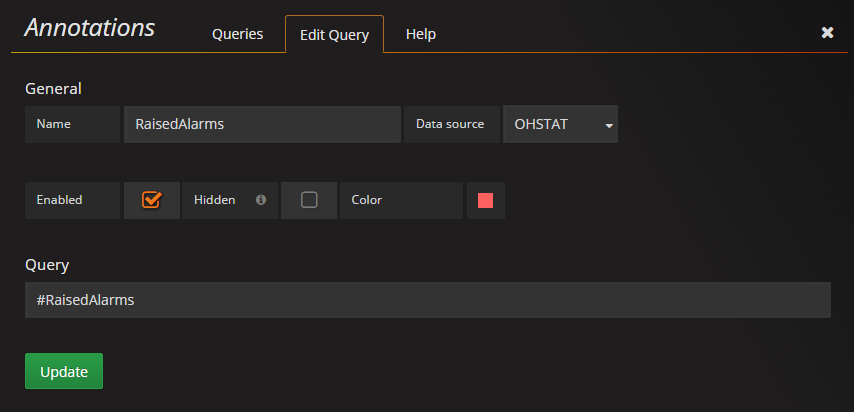
Task: Click the Annotations panel title
Action: click(90, 28)
